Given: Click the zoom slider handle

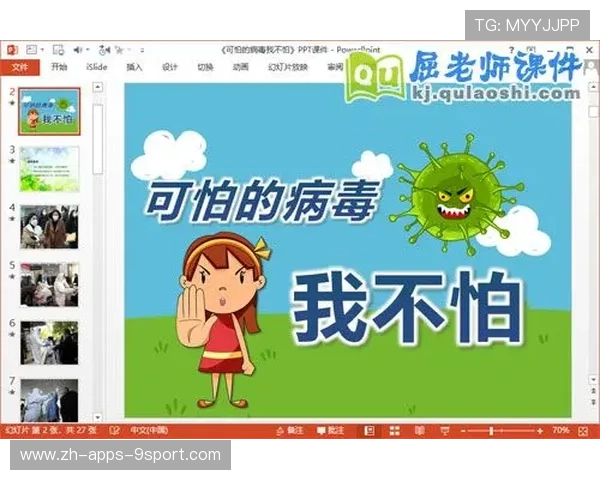Looking at the screenshot, I should tap(491, 431).
